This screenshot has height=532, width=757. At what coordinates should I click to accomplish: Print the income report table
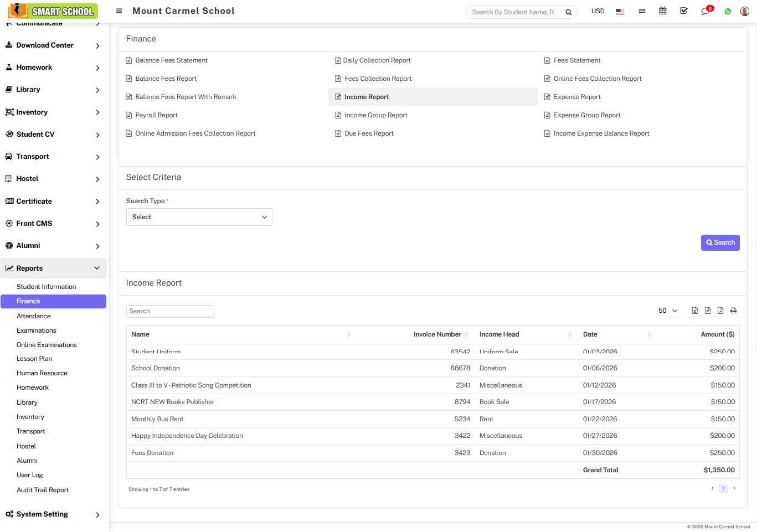733,311
